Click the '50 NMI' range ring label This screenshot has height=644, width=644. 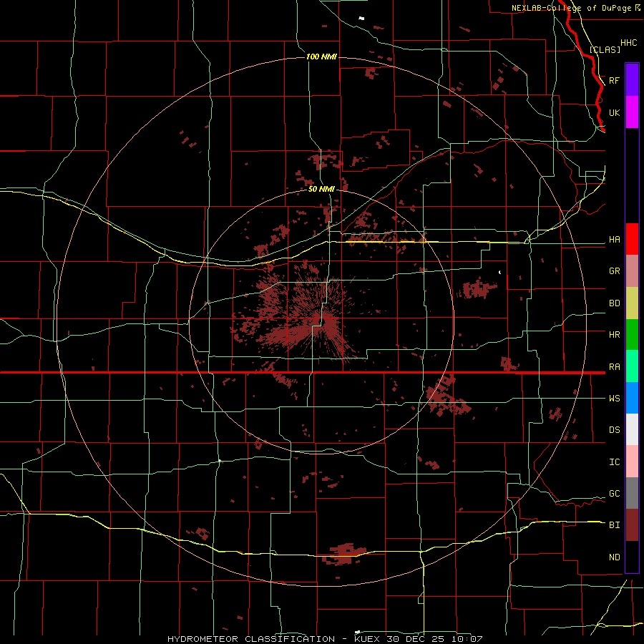pyautogui.click(x=321, y=189)
